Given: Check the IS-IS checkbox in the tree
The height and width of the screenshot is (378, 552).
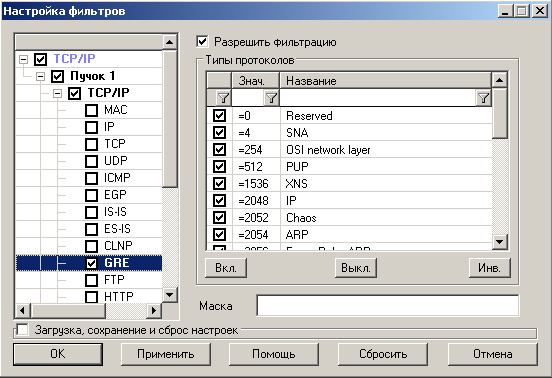Looking at the screenshot, I should (x=92, y=212).
